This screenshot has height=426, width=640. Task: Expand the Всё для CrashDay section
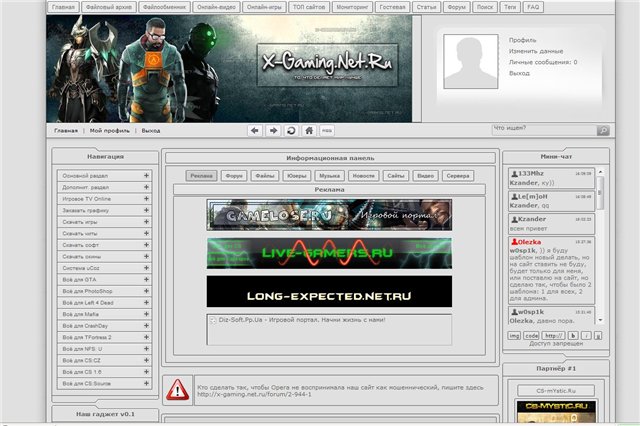[146, 326]
